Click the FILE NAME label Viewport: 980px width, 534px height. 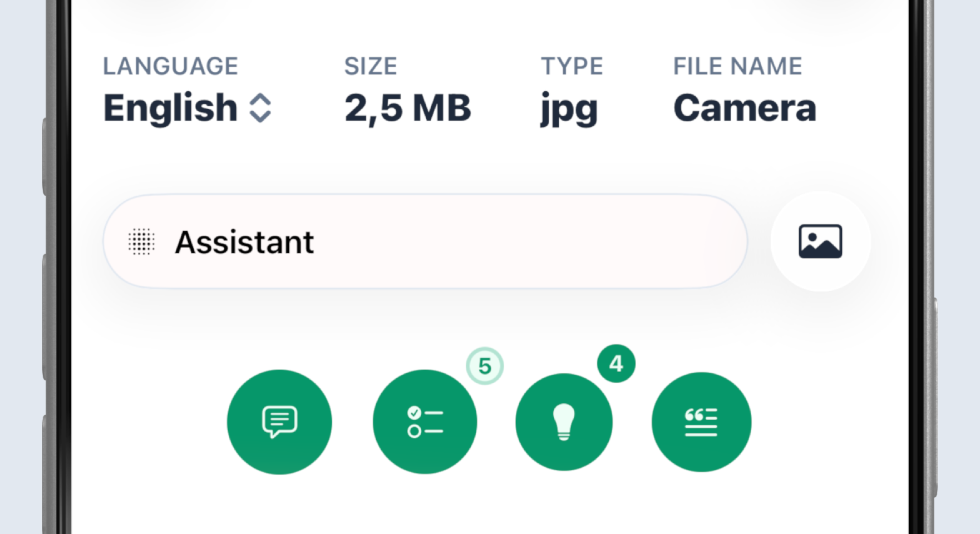point(737,66)
